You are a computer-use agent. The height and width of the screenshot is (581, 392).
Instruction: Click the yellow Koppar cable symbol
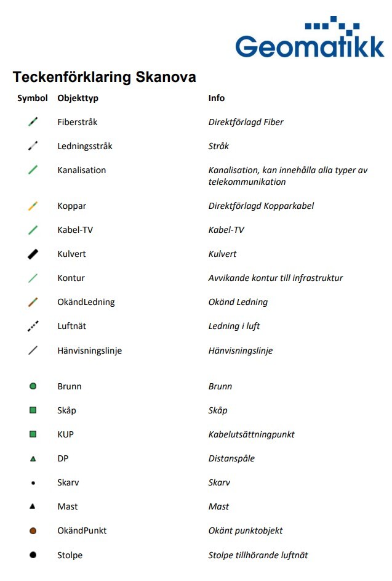click(x=33, y=206)
